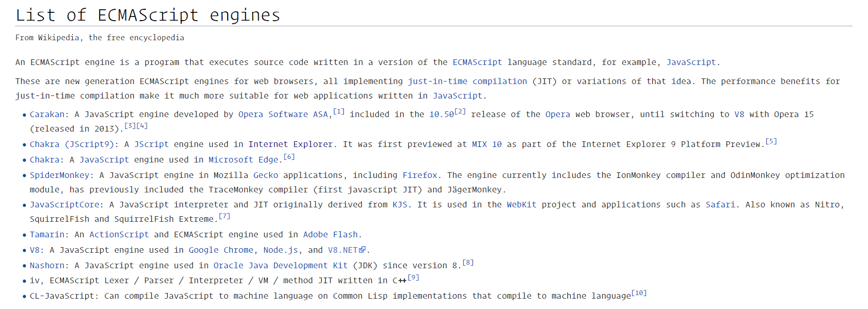Open the KJS link
868x309 pixels.
pos(400,205)
